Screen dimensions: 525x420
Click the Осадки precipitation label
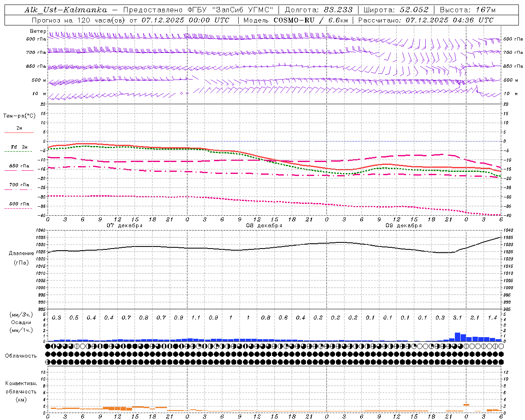tap(21, 322)
